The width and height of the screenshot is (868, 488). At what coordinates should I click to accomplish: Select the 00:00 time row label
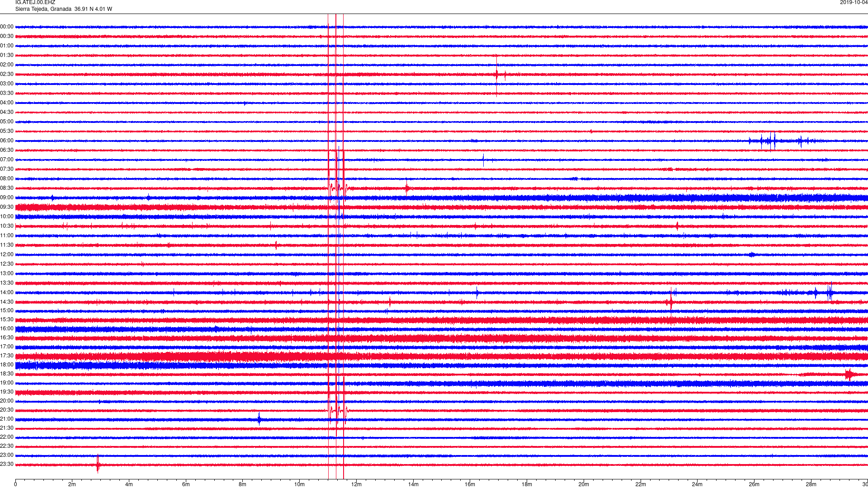(x=7, y=27)
